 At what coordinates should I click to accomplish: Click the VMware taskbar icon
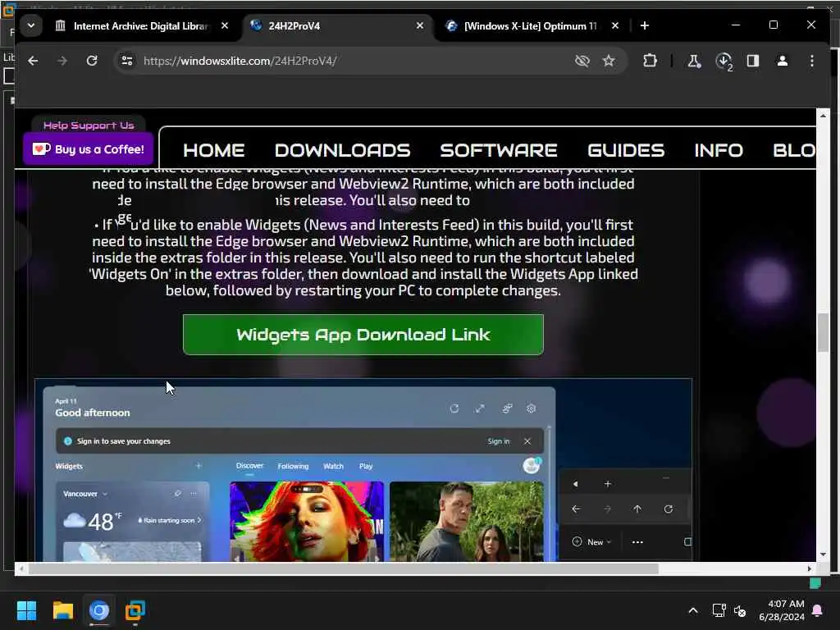[x=135, y=610]
